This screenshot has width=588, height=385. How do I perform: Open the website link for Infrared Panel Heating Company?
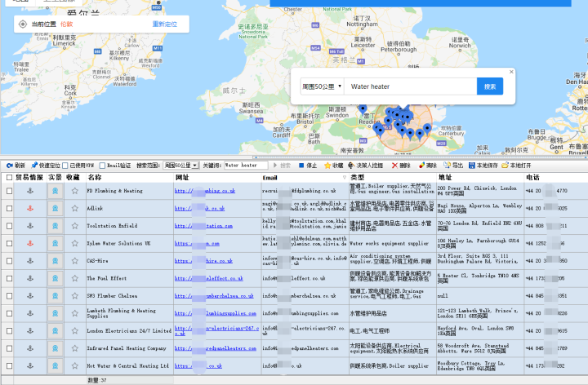[216, 348]
